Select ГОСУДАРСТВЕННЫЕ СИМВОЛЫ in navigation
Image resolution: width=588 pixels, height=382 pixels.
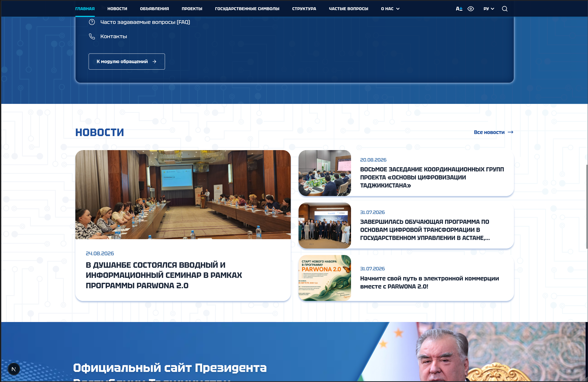[247, 9]
